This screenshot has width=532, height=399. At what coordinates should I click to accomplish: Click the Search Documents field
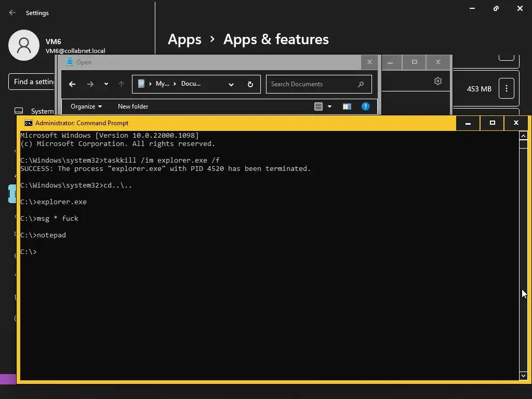pos(318,84)
